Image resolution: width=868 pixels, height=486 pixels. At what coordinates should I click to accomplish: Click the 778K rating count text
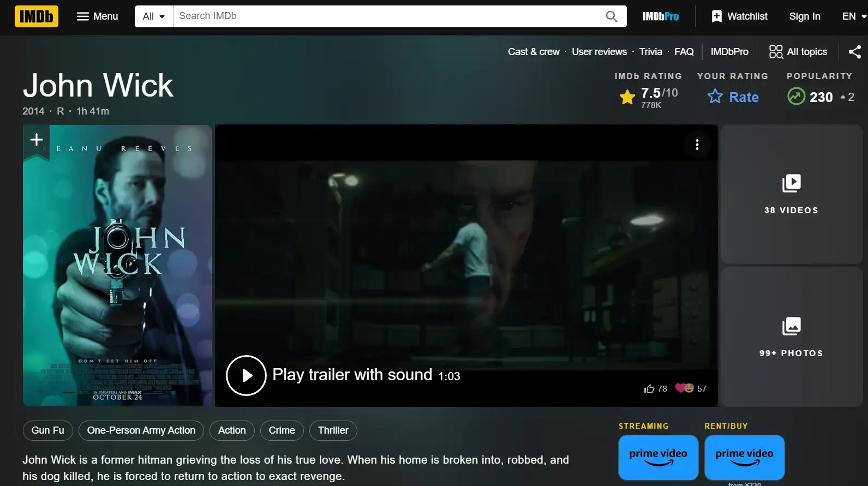tap(651, 105)
